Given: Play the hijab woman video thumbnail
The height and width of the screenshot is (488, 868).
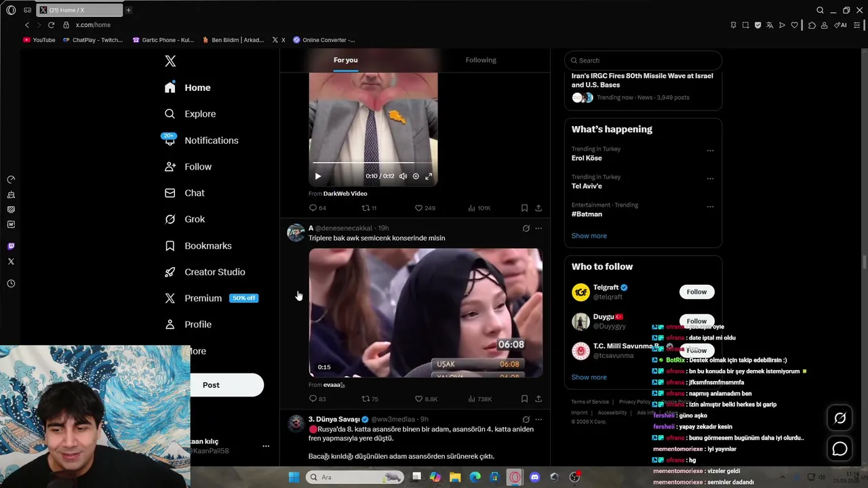Looking at the screenshot, I should pos(425,313).
